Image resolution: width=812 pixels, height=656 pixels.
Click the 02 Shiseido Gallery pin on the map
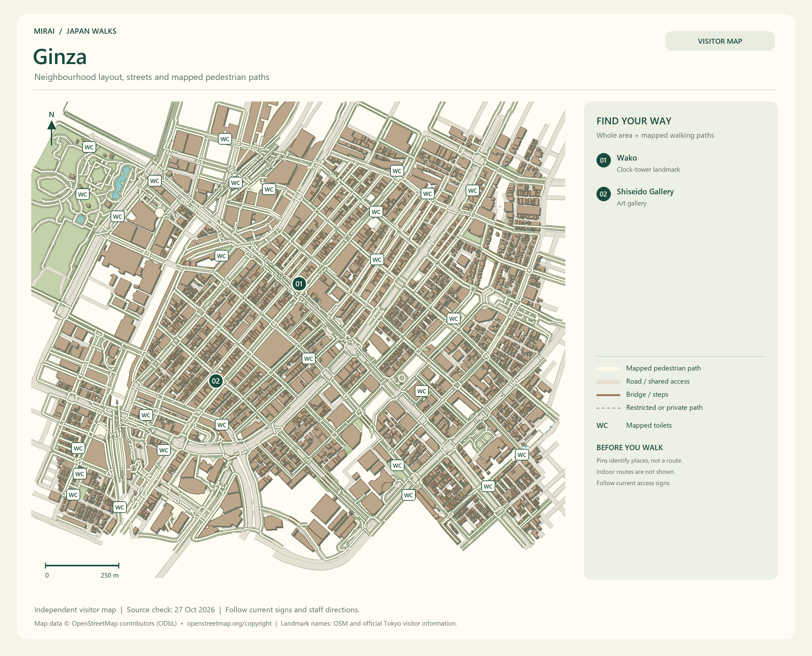[215, 381]
